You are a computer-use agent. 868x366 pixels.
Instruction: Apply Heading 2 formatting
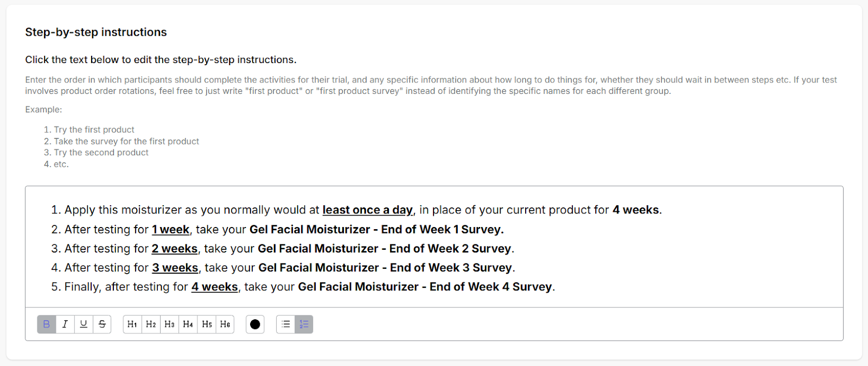point(150,324)
